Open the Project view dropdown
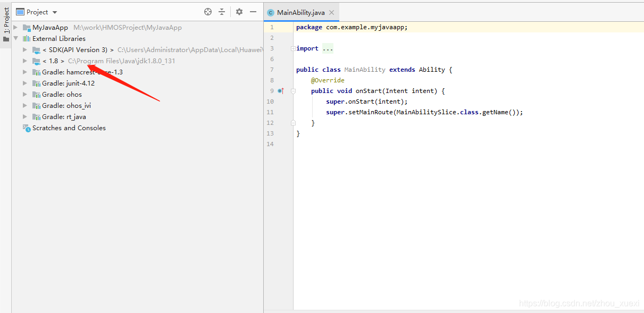644x313 pixels. tap(36, 12)
